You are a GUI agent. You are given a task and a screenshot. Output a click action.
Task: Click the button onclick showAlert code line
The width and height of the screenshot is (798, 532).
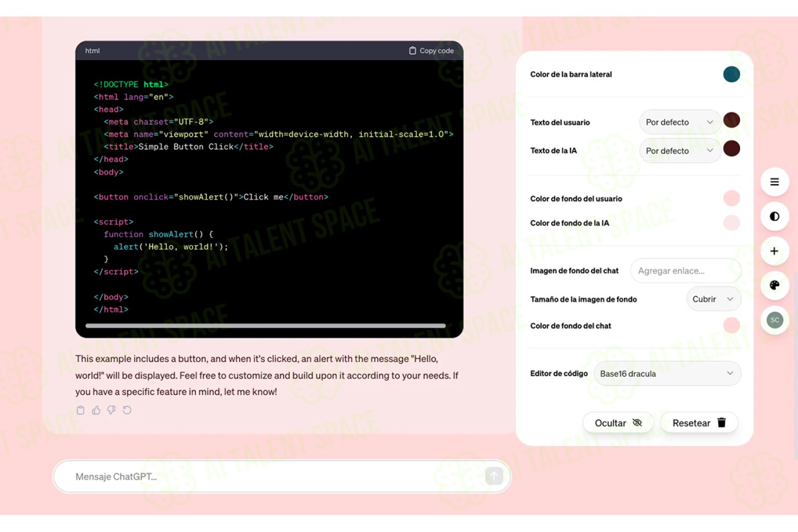(x=211, y=197)
